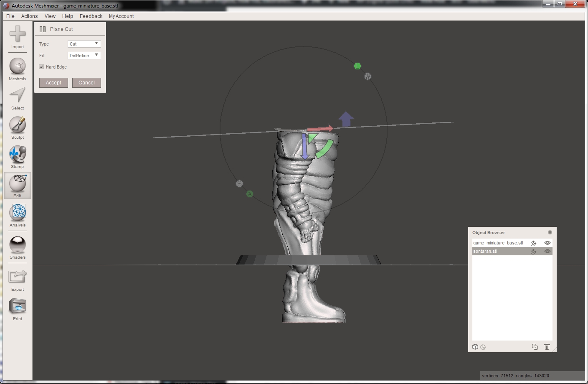The image size is (588, 384).
Task: Click the Plane Cut panel title
Action: [x=61, y=29]
